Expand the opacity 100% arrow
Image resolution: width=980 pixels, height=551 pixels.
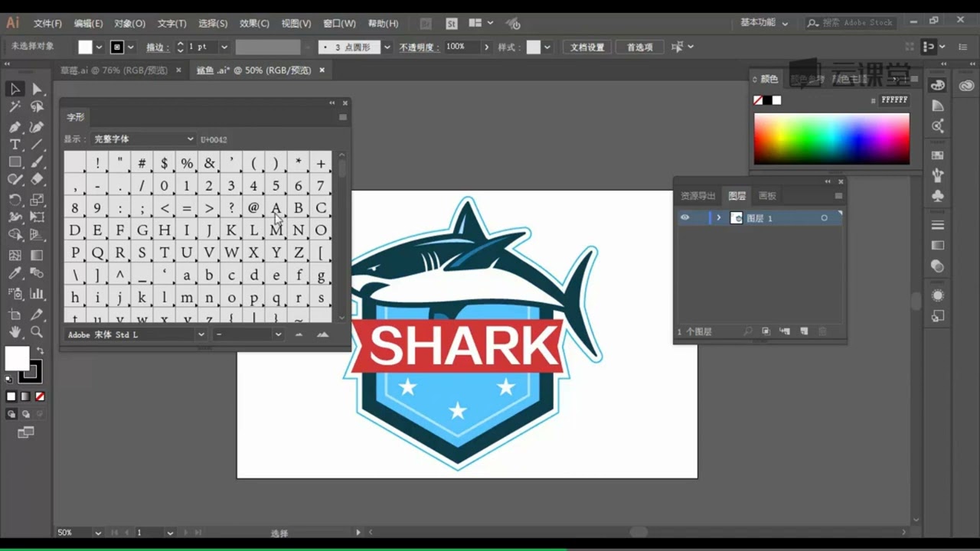486,47
